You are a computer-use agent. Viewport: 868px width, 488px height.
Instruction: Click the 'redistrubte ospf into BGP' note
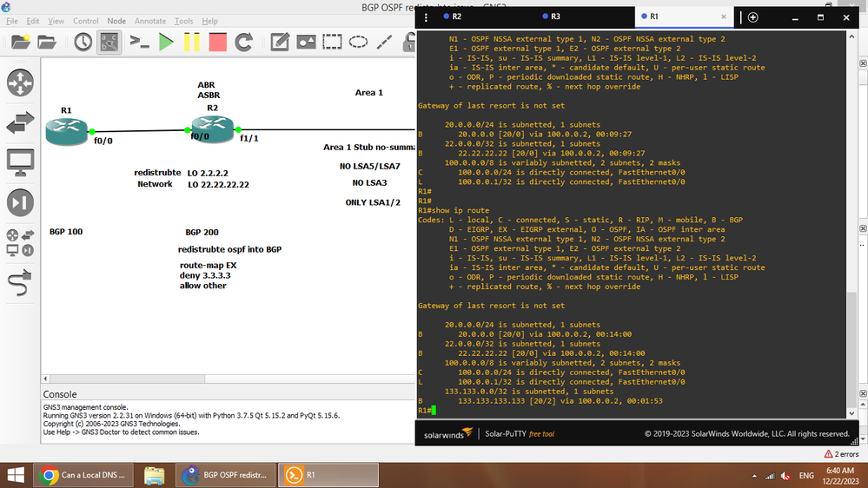point(229,249)
